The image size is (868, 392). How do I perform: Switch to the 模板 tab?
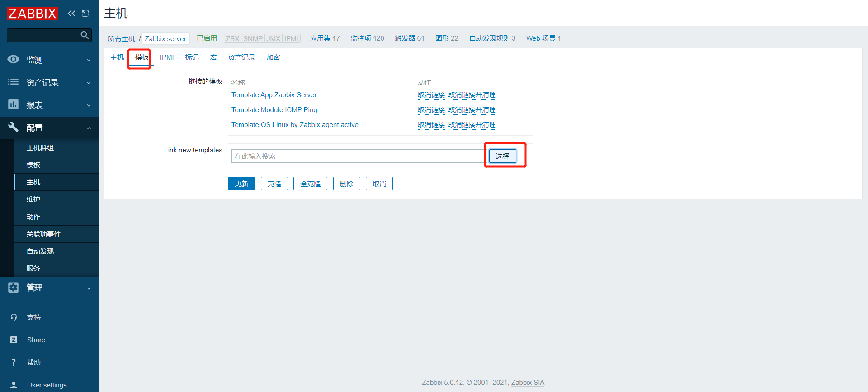point(142,57)
